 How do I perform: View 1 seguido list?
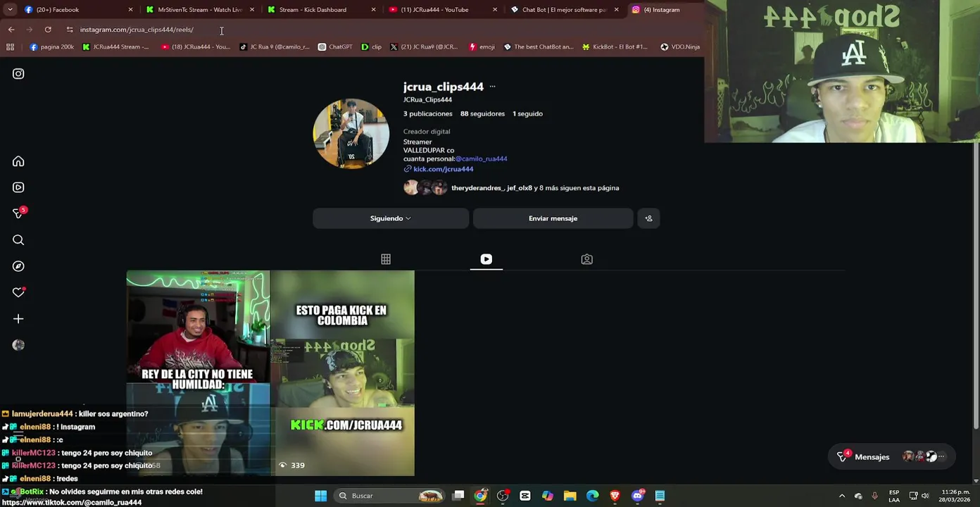[527, 113]
